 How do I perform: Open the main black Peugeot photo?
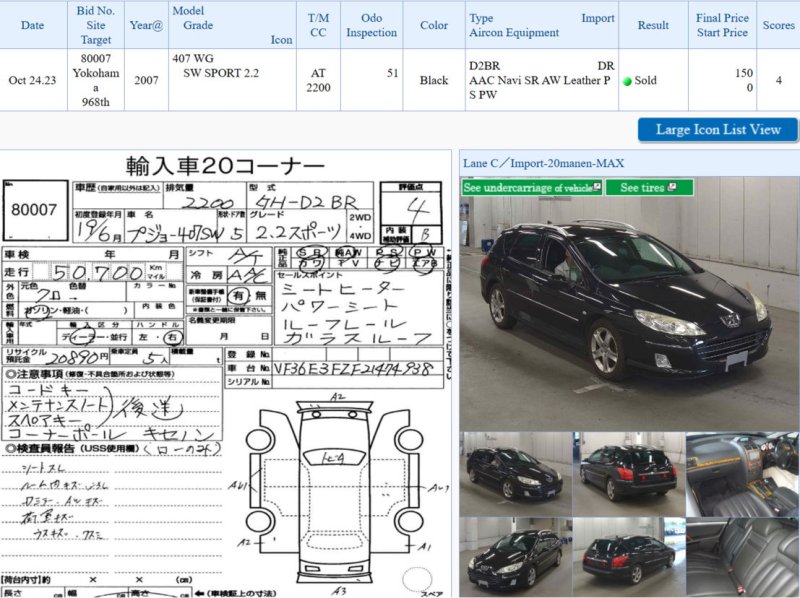629,304
